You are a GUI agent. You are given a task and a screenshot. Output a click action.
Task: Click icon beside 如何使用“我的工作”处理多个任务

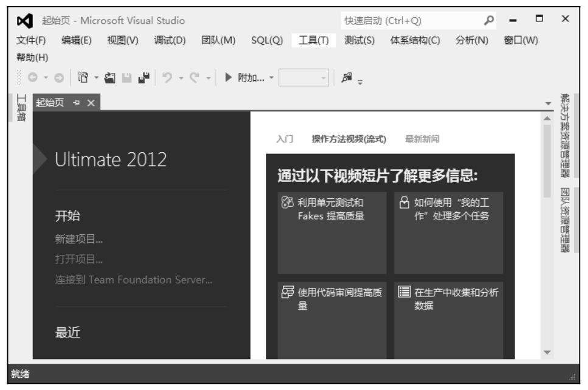pyautogui.click(x=404, y=203)
